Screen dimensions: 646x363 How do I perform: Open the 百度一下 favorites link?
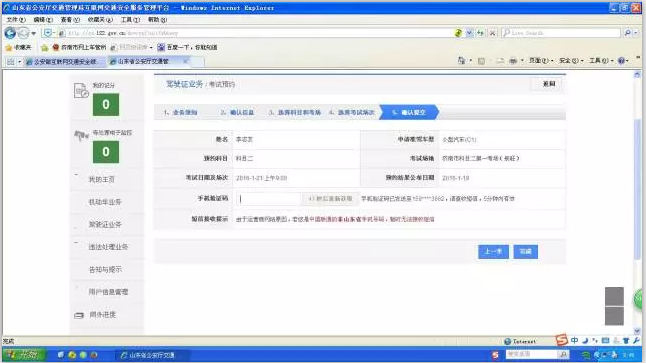[187, 47]
